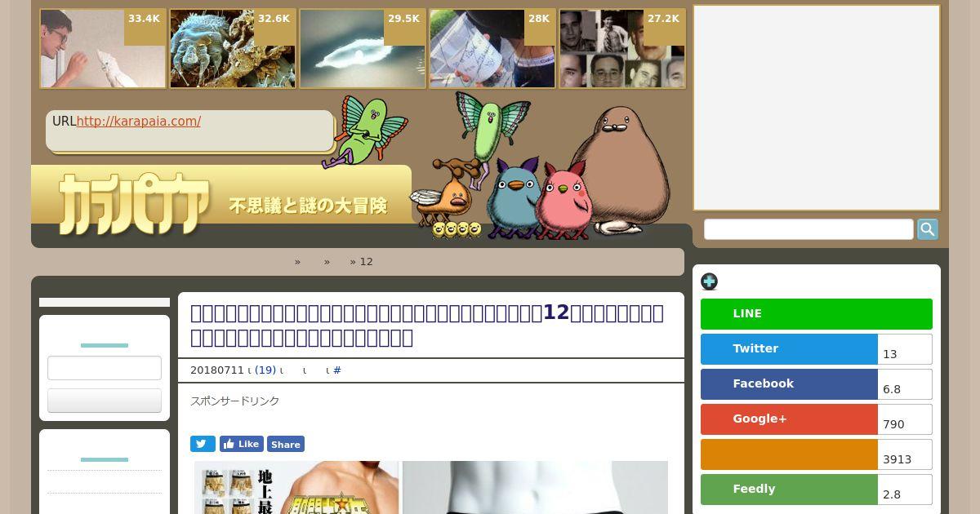Screen dimensions: 980x514
Task: Click the plus icon above share buttons
Action: click(x=709, y=281)
